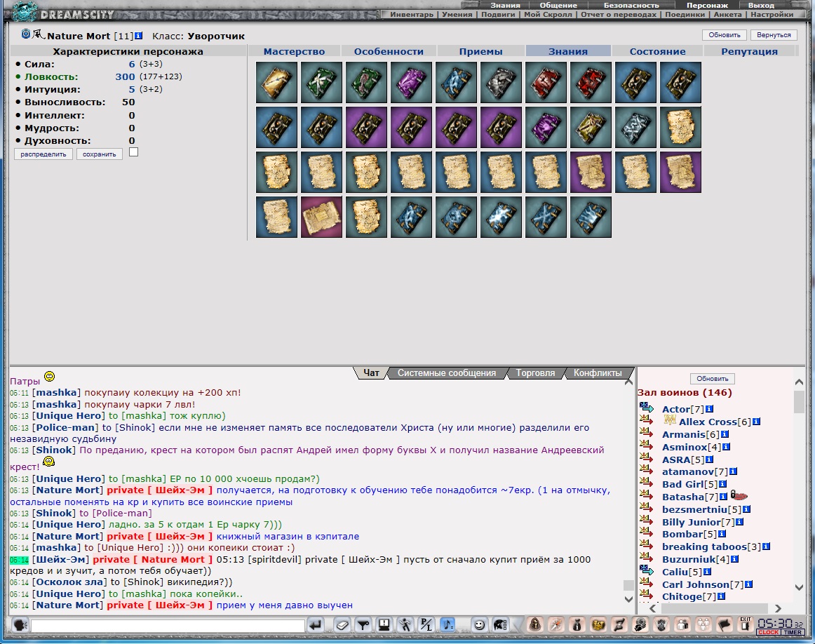The height and width of the screenshot is (644, 815).
Task: Click the helmet with list icon
Action: tap(500, 624)
